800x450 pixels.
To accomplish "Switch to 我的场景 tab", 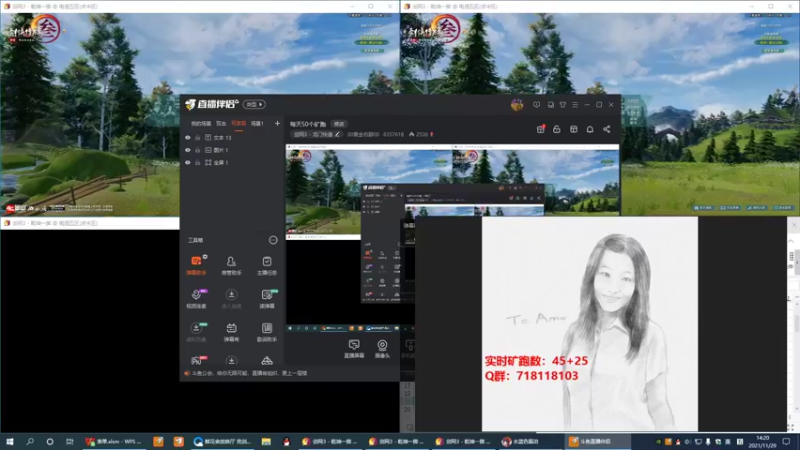I will pos(201,123).
